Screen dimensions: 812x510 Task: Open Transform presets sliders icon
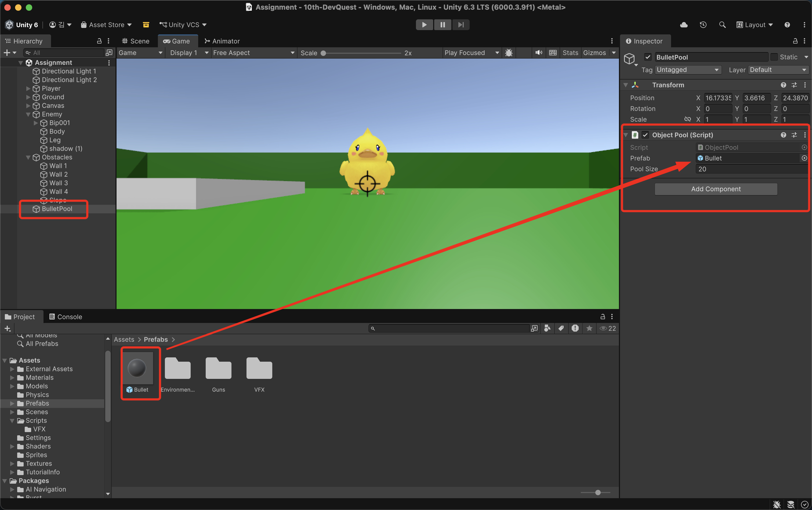pyautogui.click(x=794, y=85)
